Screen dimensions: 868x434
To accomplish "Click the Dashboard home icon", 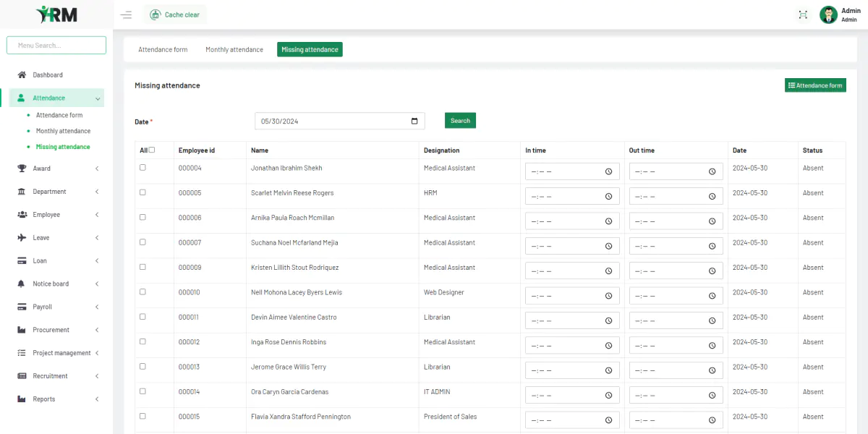I will (22, 75).
